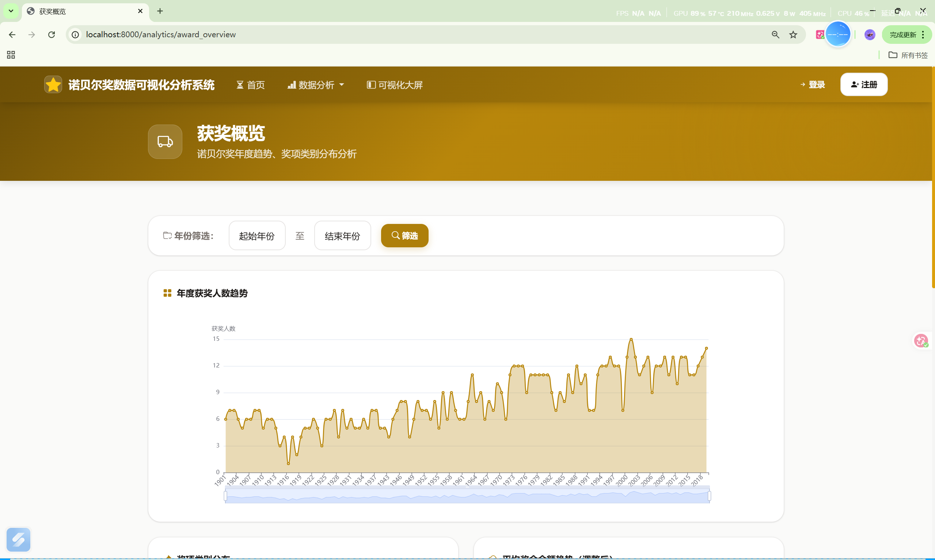
Task: Click the gold star site logo
Action: click(53, 84)
